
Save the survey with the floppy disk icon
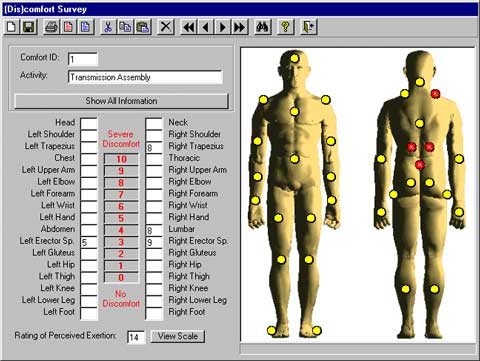pyautogui.click(x=29, y=27)
